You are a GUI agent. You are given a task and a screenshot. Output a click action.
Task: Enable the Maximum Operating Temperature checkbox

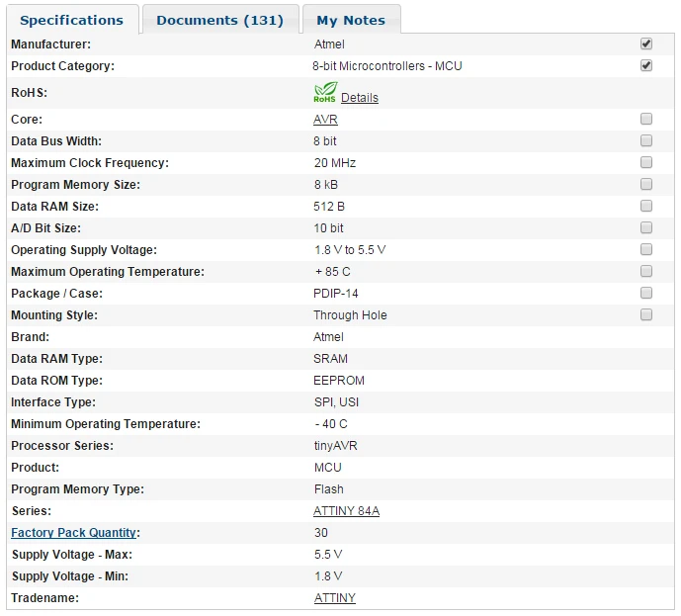coord(646,272)
